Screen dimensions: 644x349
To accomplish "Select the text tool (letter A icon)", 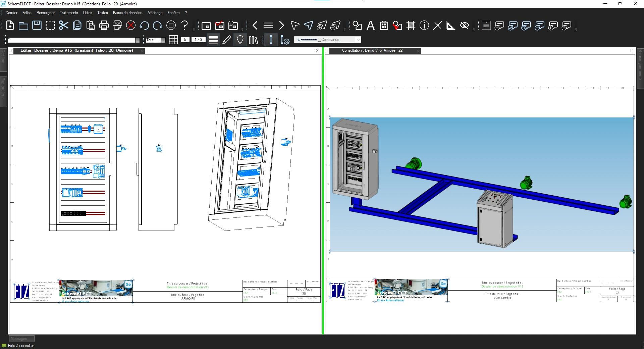I will click(371, 26).
